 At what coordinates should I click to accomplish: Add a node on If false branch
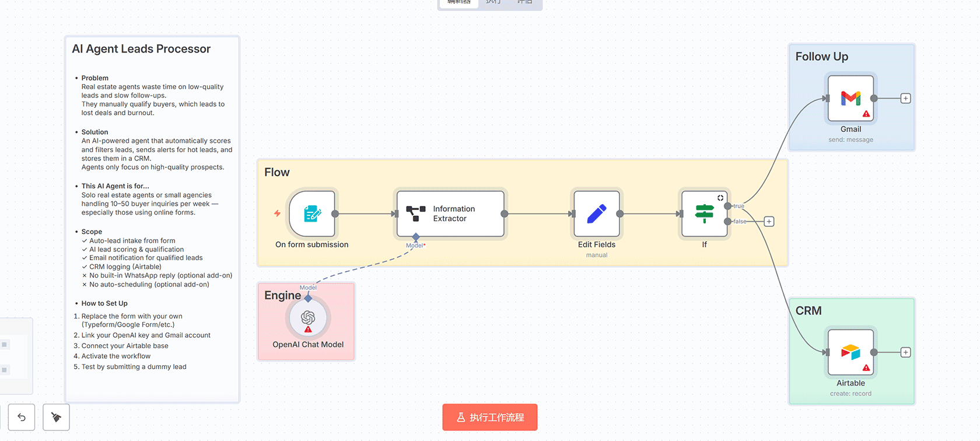click(x=769, y=222)
